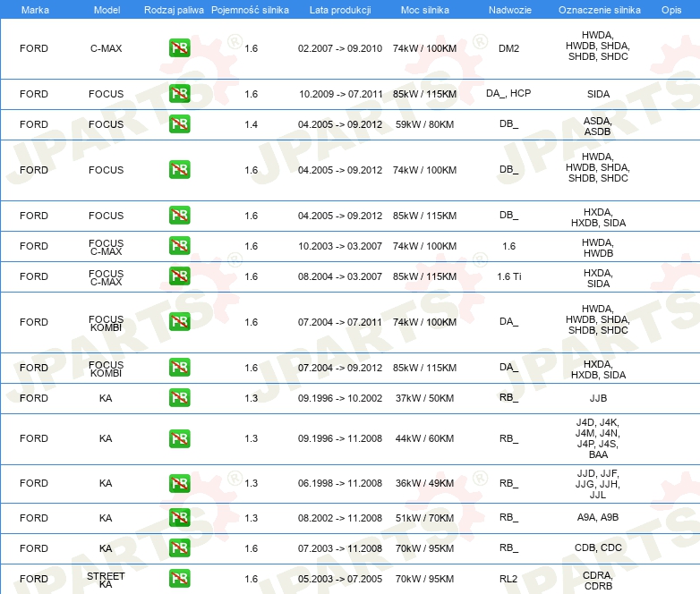The image size is (700, 594).
Task: Click date range 07.2004 -> 07.2011
Action: (340, 322)
